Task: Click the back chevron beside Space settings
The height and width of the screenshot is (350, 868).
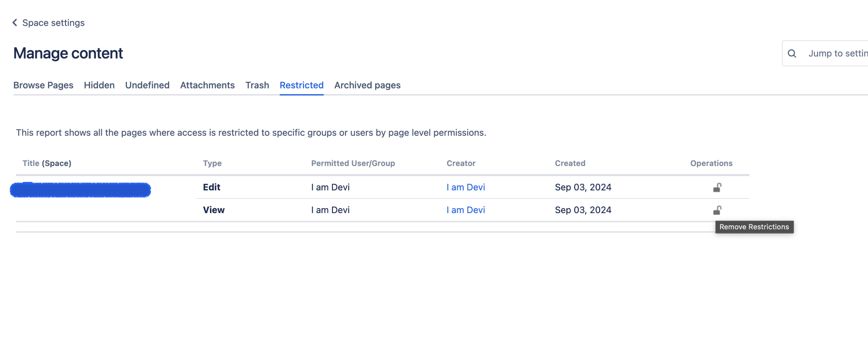Action: point(15,23)
